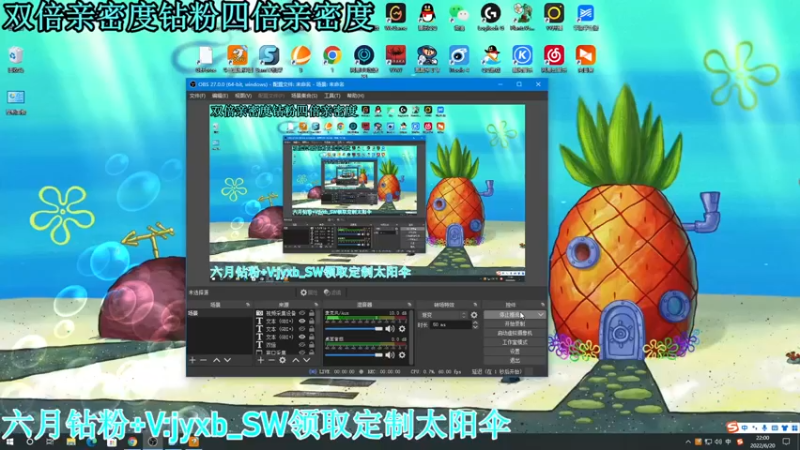
Task: Open Plants vs Zombies desktop icon
Action: coord(522,16)
